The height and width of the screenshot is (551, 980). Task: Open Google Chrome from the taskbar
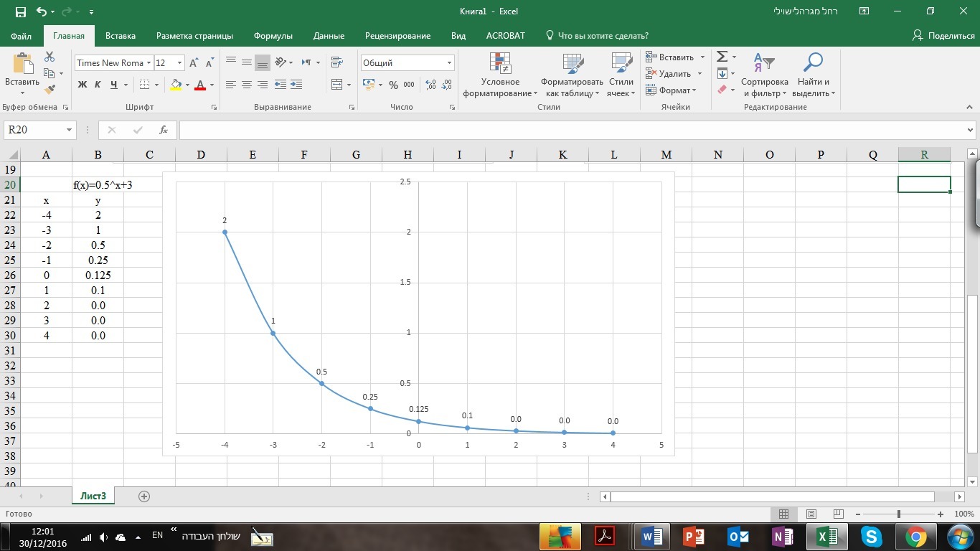[915, 536]
